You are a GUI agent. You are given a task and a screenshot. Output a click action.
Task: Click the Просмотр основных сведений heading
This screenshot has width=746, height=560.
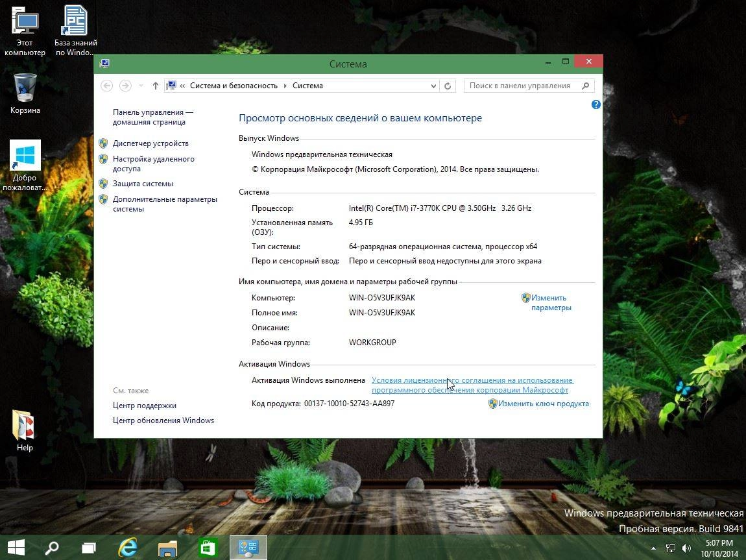click(360, 118)
